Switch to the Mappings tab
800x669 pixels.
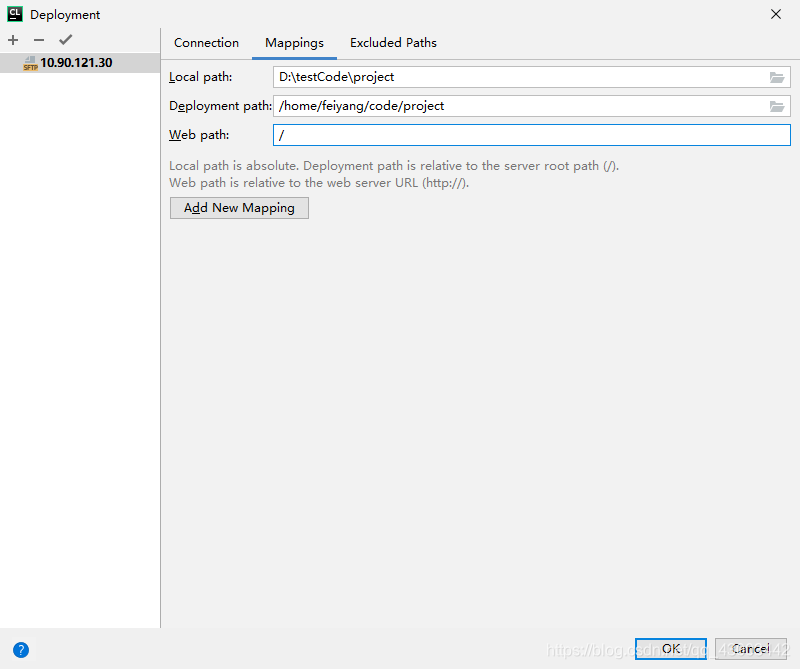tap(294, 43)
